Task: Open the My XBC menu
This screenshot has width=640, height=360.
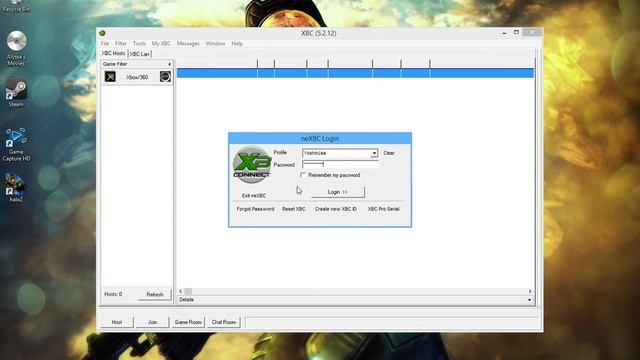Action: (x=161, y=44)
